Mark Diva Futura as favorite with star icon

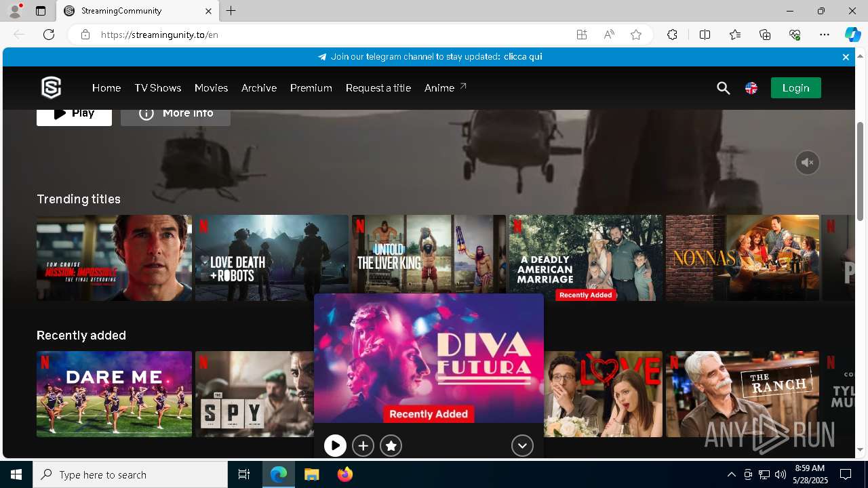click(391, 445)
